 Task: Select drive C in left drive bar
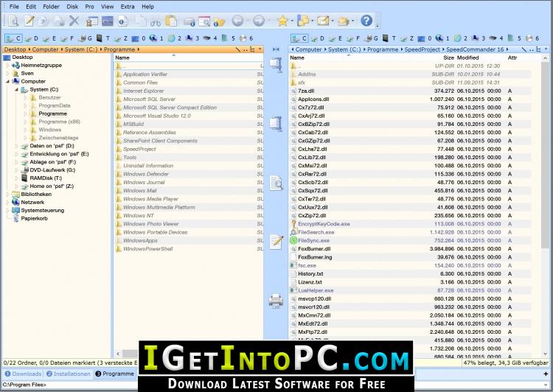coord(14,38)
